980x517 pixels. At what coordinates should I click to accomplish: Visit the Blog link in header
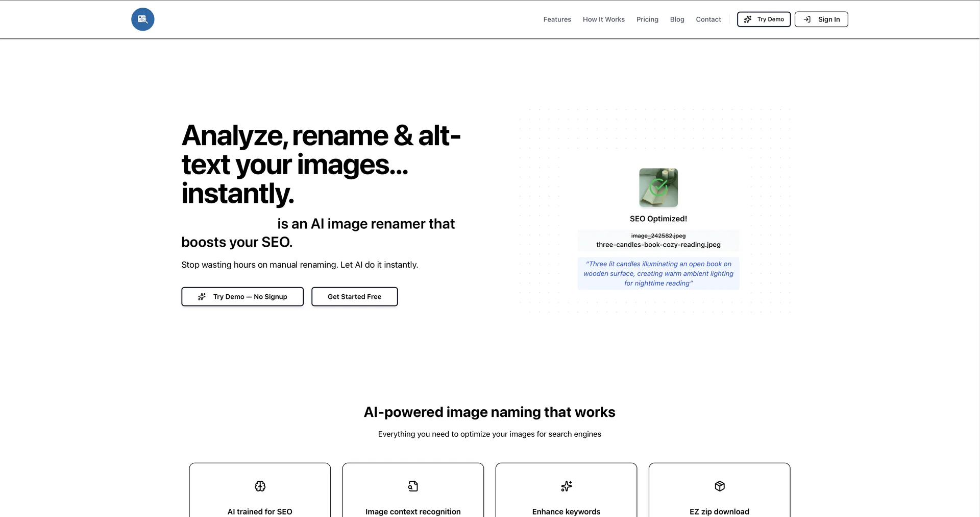677,19
